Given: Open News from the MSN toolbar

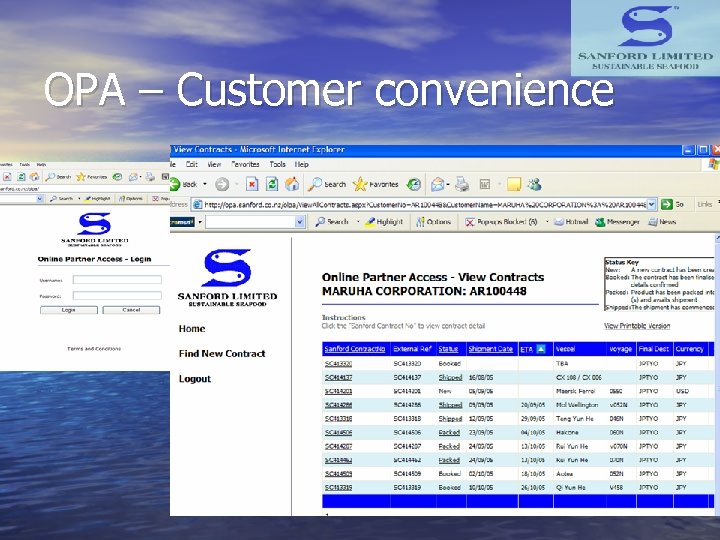Looking at the screenshot, I should point(662,222).
